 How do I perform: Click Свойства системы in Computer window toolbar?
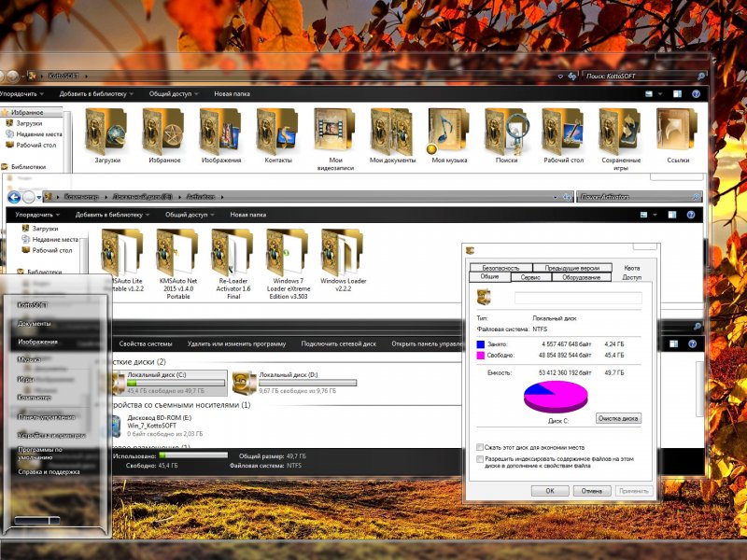pos(146,343)
